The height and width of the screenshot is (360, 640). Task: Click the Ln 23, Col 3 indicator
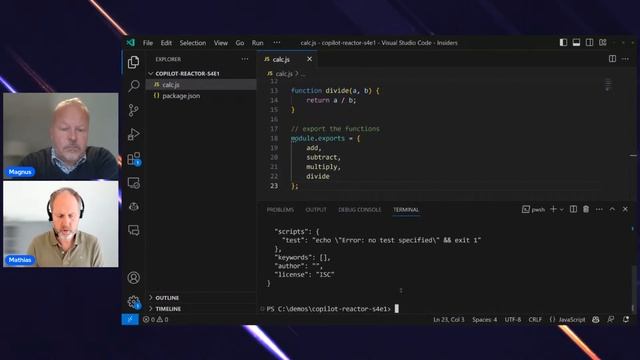pyautogui.click(x=449, y=320)
